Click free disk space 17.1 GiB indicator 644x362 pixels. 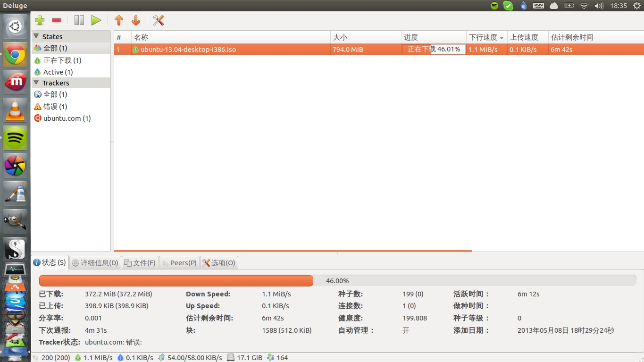pos(245,358)
